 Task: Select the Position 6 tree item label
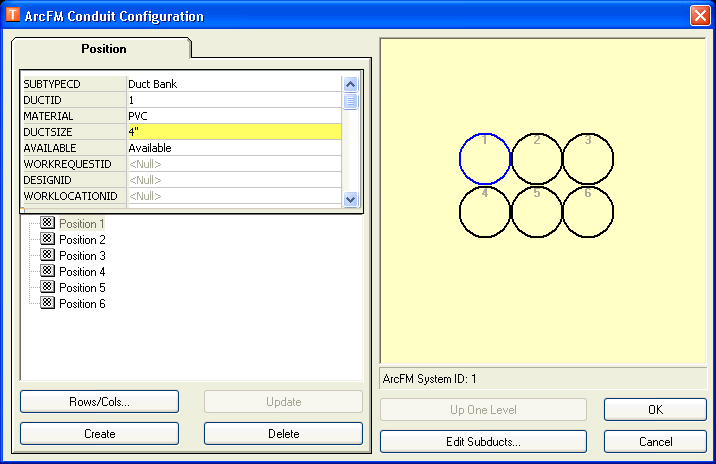(x=82, y=304)
